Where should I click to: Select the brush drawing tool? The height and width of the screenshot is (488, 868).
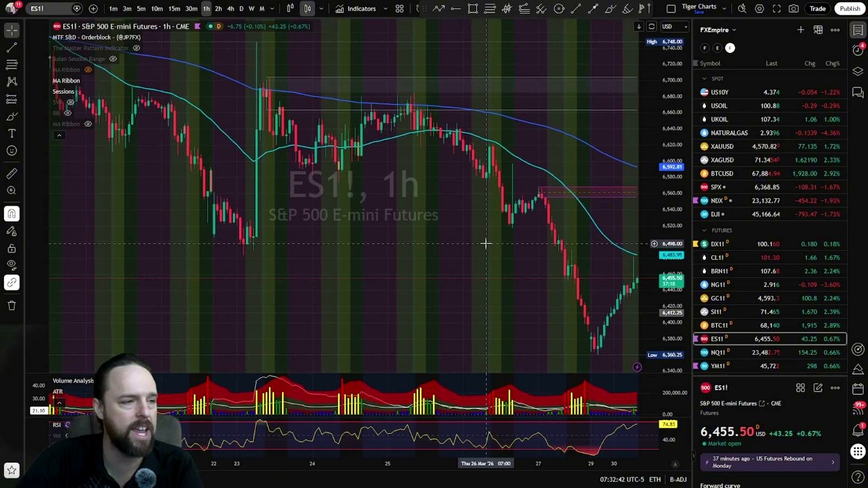[12, 117]
